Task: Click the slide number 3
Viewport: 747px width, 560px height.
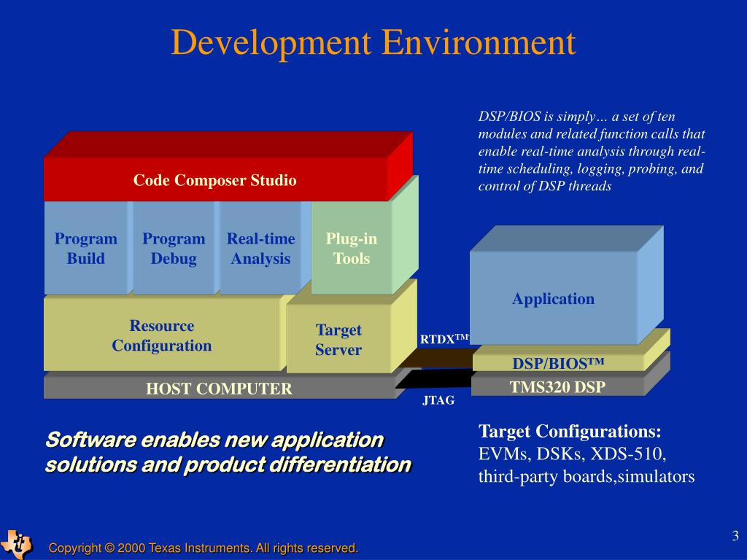Action: [x=735, y=536]
